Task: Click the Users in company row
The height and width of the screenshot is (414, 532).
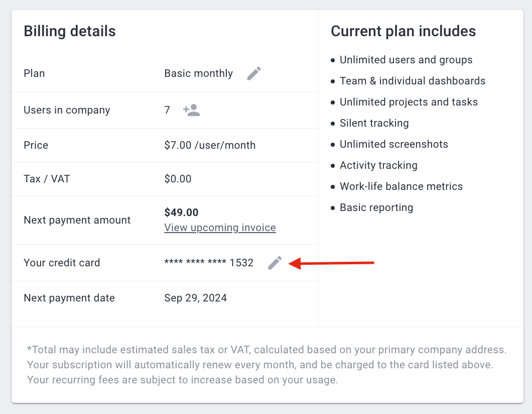Action: coord(66,110)
